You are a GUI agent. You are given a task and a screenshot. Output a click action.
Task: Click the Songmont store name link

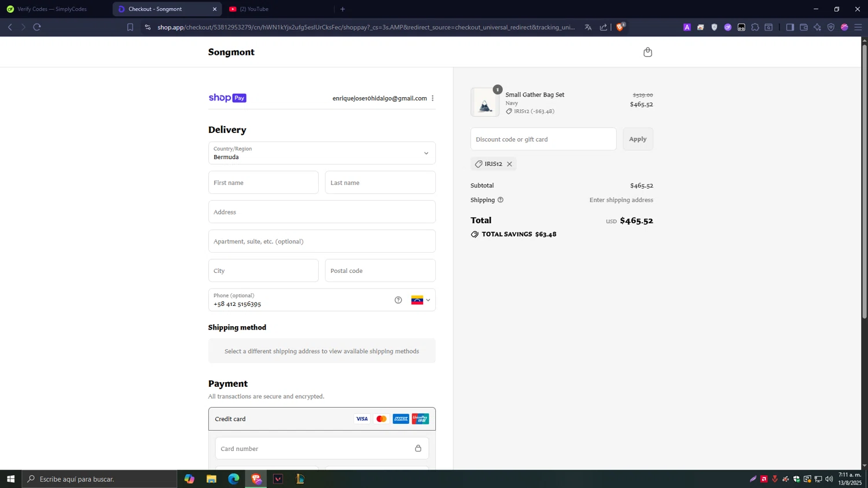231,52
